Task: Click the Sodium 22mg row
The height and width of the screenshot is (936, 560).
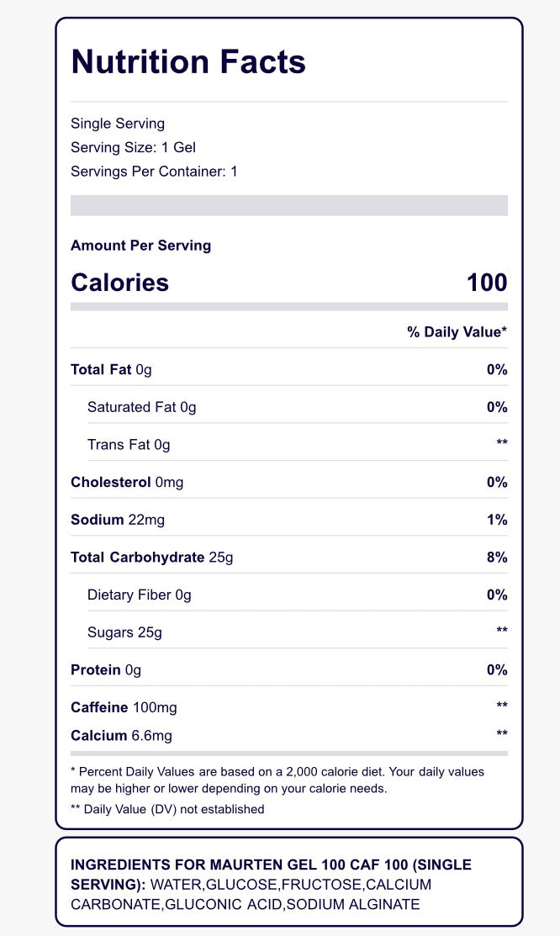Action: pos(289,520)
